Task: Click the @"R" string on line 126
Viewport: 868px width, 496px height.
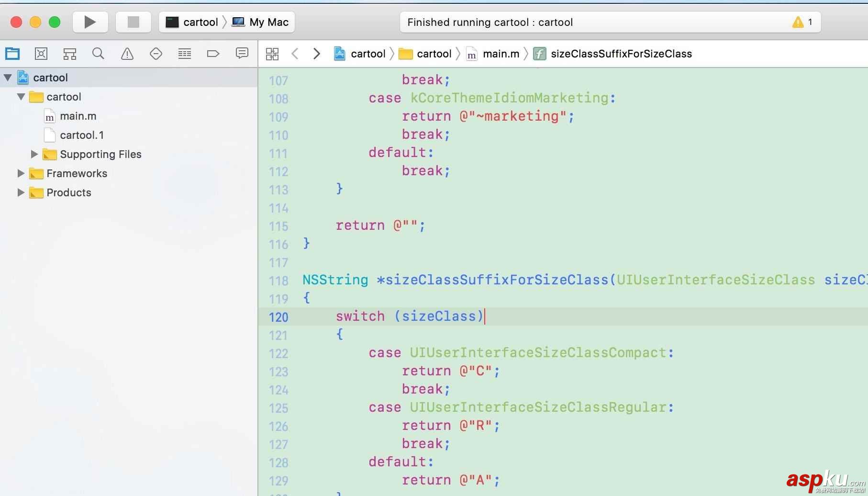Action: tap(476, 426)
